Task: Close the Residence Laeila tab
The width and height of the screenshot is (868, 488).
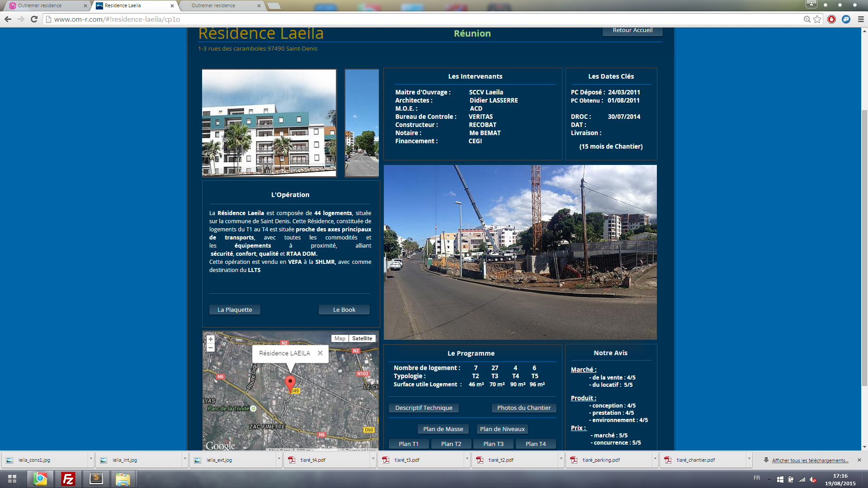Action: pos(172,6)
